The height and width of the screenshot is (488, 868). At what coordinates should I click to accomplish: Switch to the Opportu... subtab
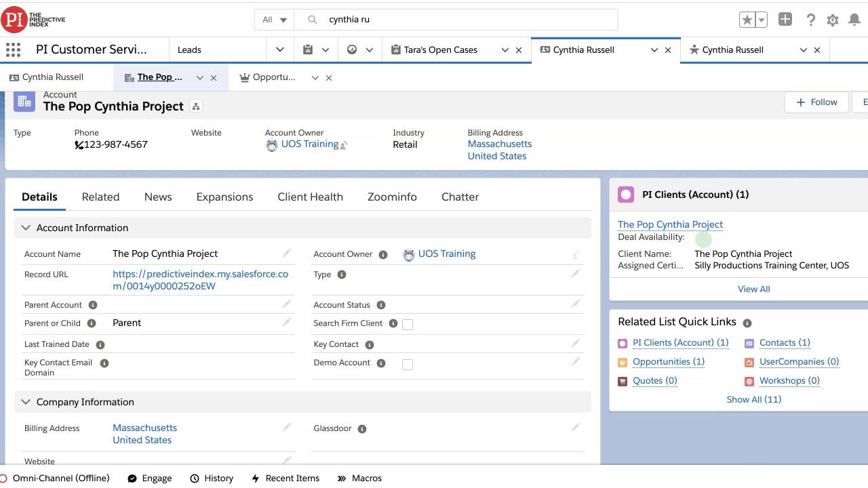point(267,77)
